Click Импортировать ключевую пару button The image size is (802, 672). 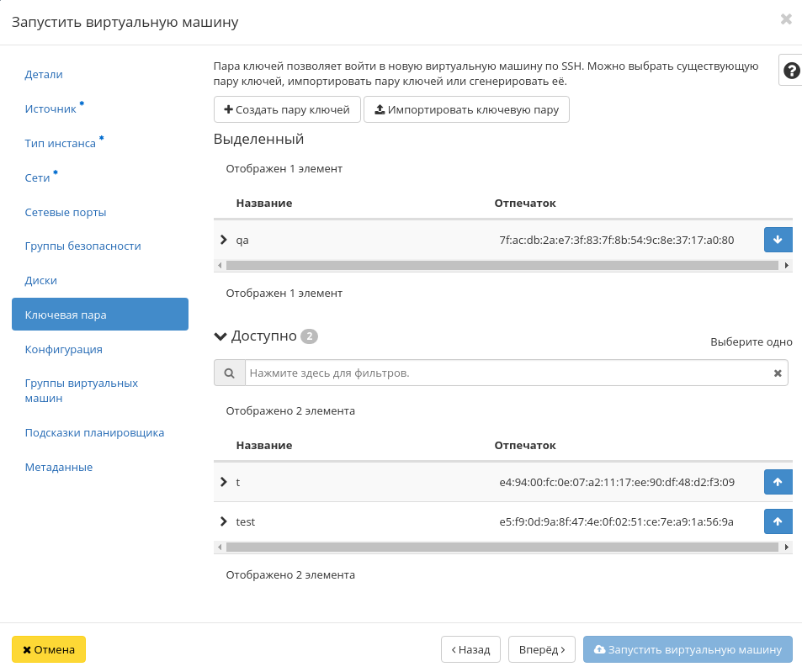(466, 109)
